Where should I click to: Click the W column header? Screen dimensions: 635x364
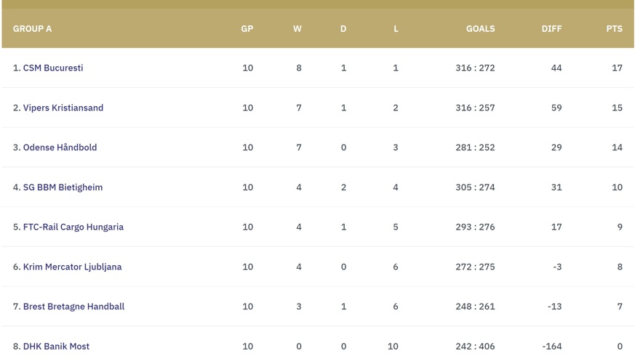click(x=297, y=29)
